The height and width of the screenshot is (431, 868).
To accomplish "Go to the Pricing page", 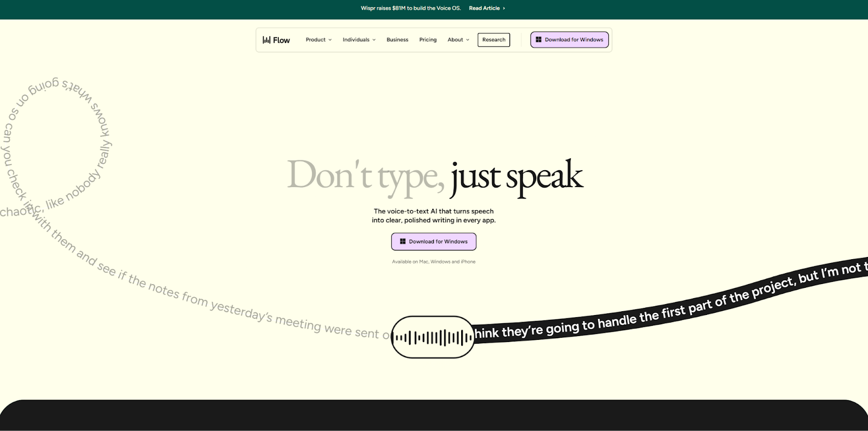I will pyautogui.click(x=427, y=40).
